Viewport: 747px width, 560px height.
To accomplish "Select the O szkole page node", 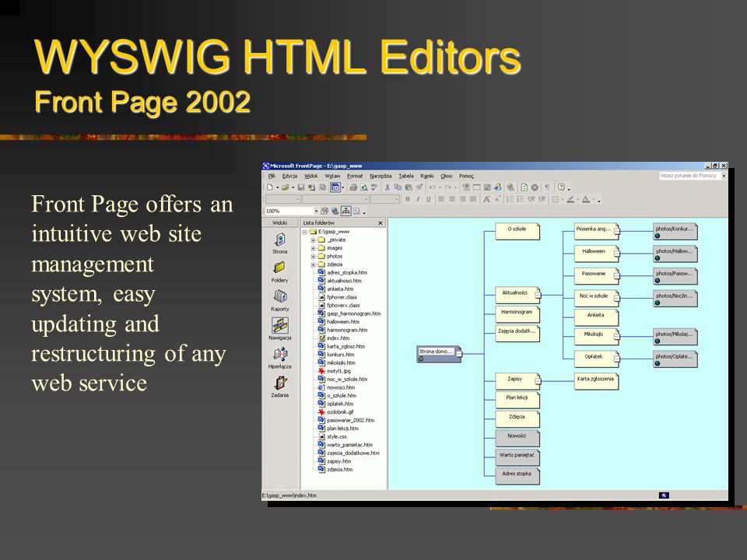I will coord(517,231).
